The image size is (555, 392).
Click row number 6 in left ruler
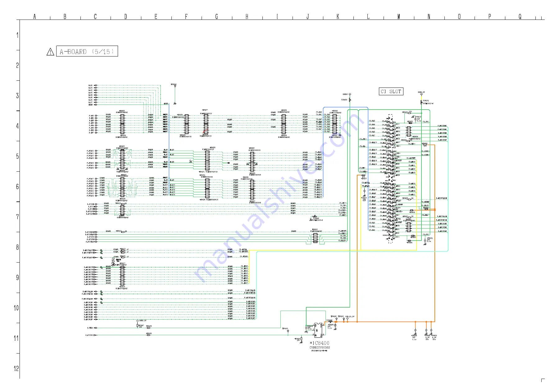[17, 187]
